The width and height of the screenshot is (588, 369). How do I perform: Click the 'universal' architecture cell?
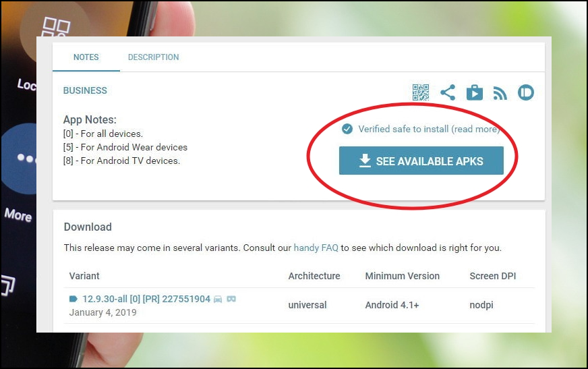coord(307,305)
